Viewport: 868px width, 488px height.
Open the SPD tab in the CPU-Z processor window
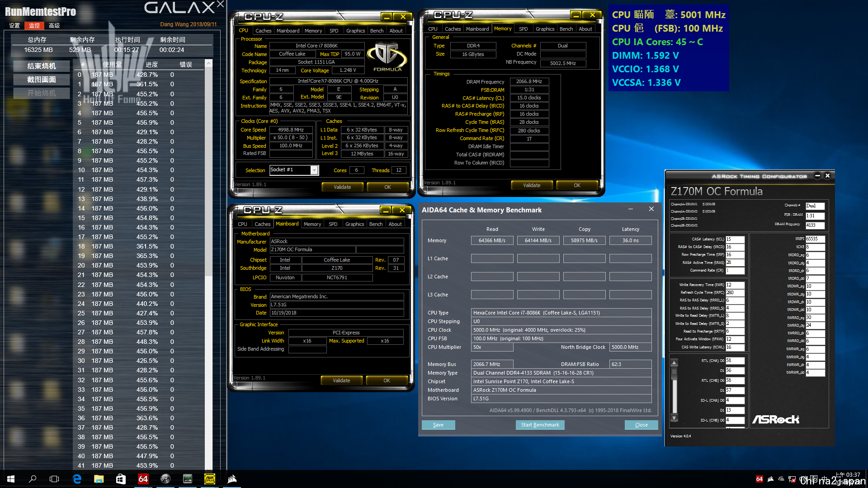pos(334,31)
